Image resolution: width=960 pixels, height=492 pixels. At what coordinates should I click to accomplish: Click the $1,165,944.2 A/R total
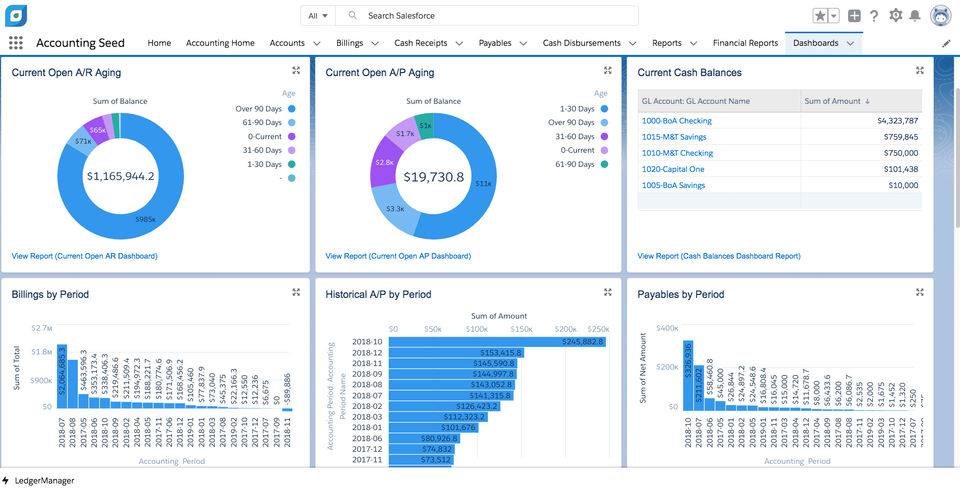coord(121,176)
